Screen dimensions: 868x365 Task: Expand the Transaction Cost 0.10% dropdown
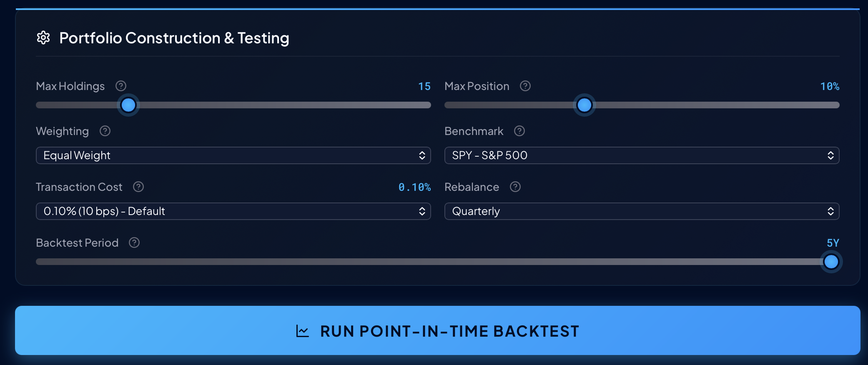(233, 211)
